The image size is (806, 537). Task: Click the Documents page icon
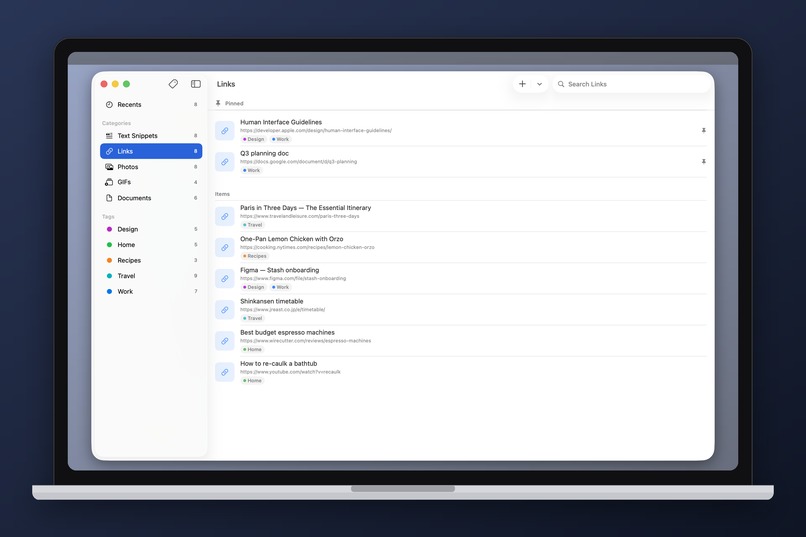[109, 198]
